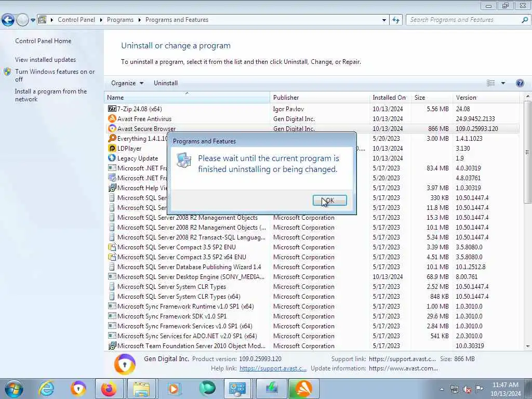Open Turn Windows features on or off
This screenshot has width=532, height=399.
pyautogui.click(x=55, y=75)
